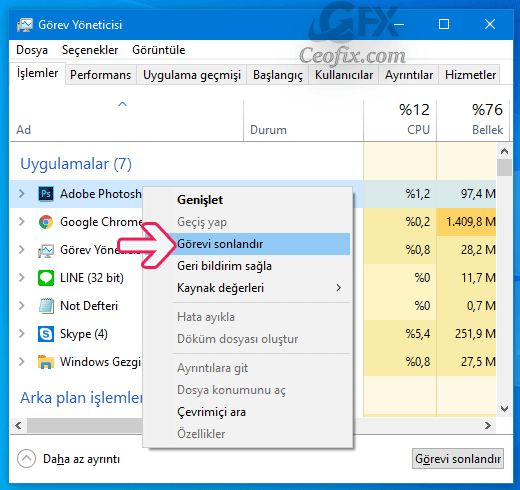Switch to the Başlangıç tab

click(278, 75)
